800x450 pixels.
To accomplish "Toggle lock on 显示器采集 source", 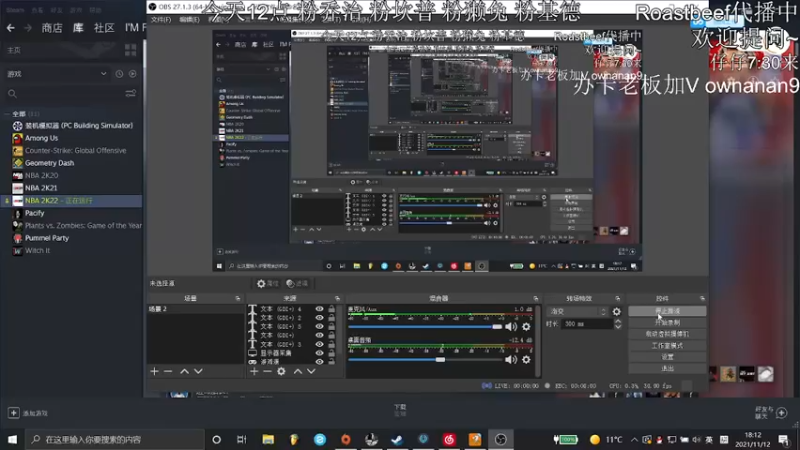I will (332, 353).
